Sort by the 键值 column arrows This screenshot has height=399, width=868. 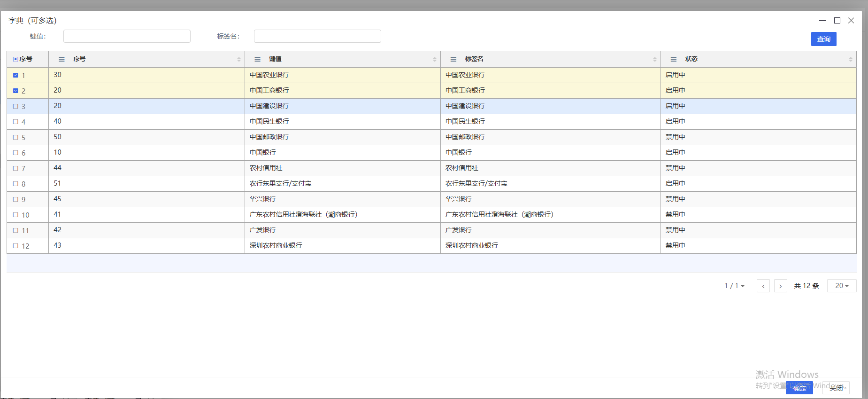tap(435, 59)
